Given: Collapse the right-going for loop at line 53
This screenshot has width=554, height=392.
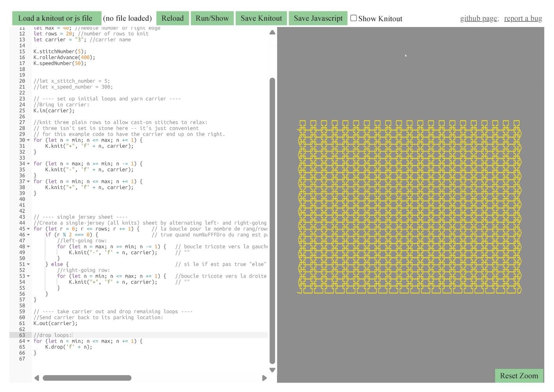Looking at the screenshot, I should click(x=28, y=276).
